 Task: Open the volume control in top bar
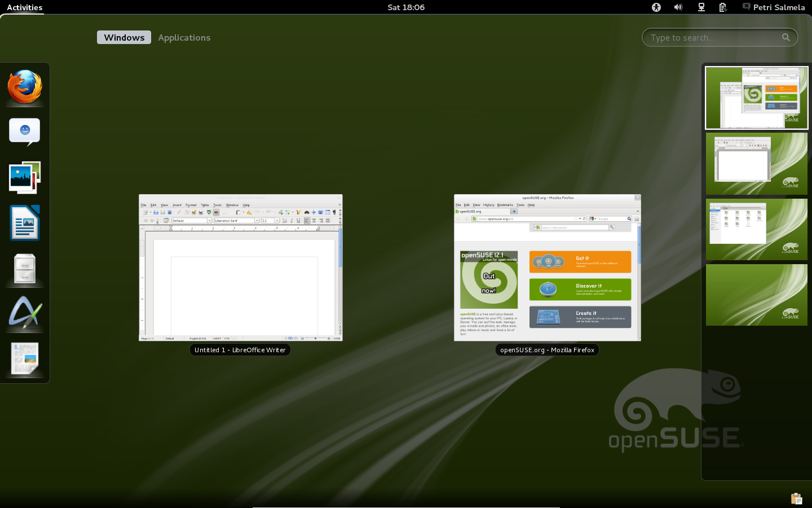click(x=678, y=7)
